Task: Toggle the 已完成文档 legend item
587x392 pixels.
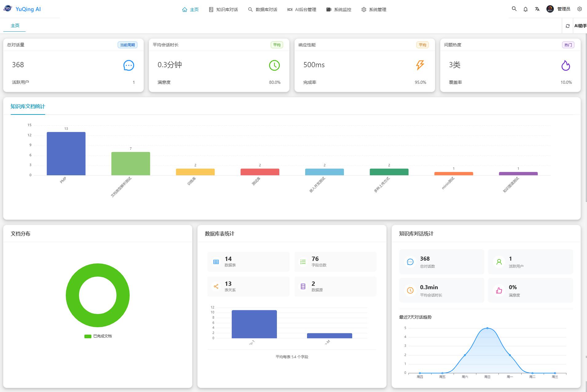Action: coord(98,336)
